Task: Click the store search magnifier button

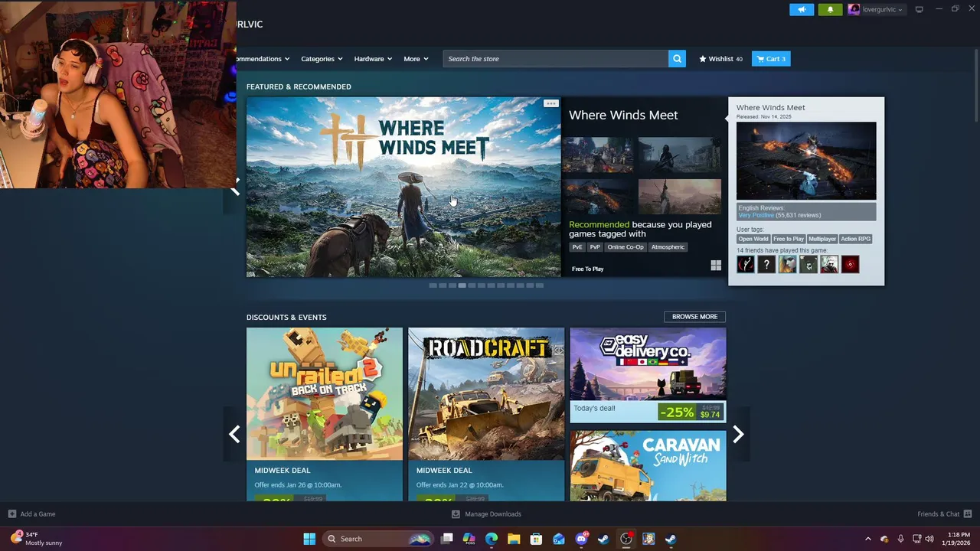Action: click(x=677, y=59)
